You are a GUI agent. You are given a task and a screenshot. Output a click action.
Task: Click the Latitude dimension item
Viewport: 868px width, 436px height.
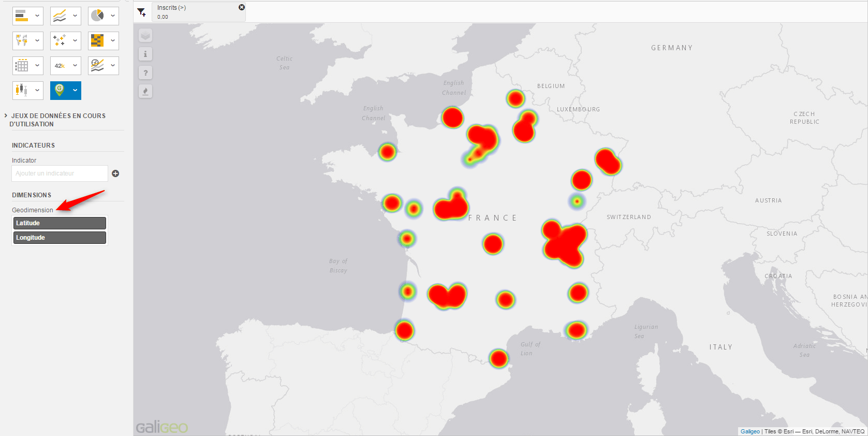point(60,223)
